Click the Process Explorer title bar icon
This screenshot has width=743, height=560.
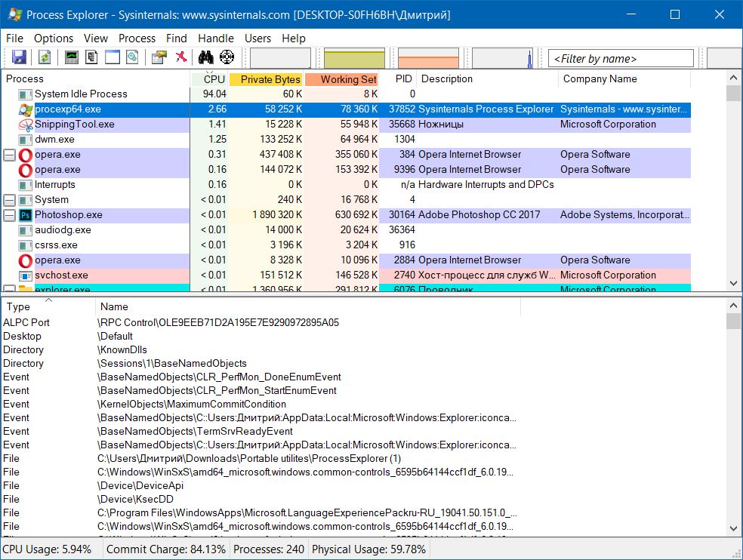pyautogui.click(x=14, y=14)
